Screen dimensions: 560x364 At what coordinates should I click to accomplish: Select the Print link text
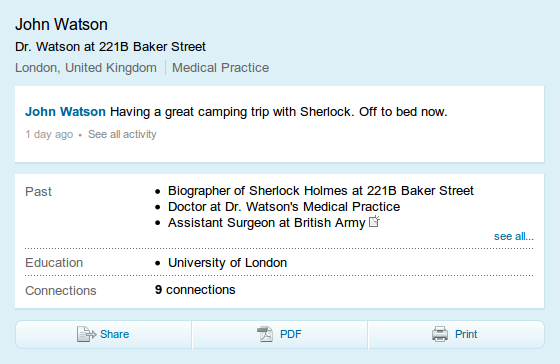coord(466,334)
